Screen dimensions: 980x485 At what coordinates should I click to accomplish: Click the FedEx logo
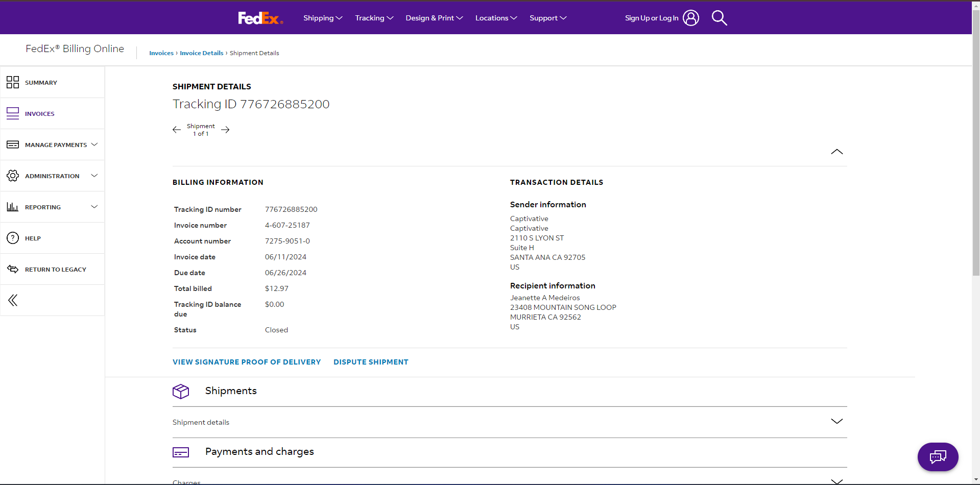click(260, 18)
